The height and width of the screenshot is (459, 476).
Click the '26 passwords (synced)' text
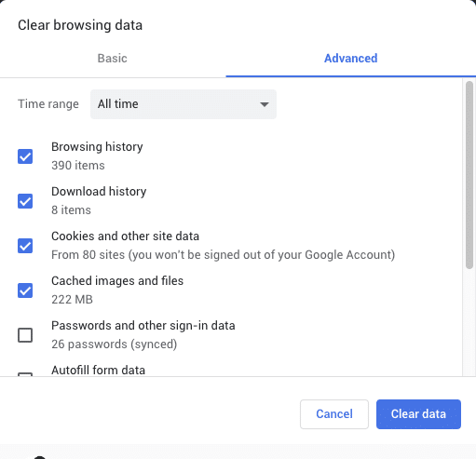click(115, 344)
